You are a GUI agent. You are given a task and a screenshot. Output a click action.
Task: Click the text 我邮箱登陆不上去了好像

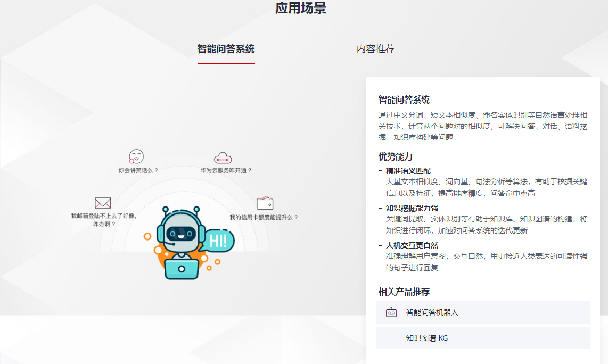pyautogui.click(x=103, y=216)
